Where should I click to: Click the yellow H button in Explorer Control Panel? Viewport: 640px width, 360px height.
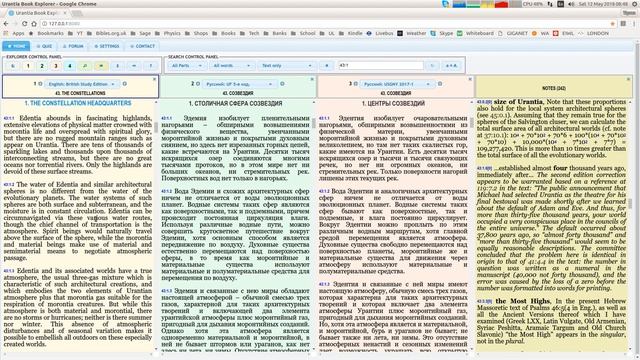101,66
